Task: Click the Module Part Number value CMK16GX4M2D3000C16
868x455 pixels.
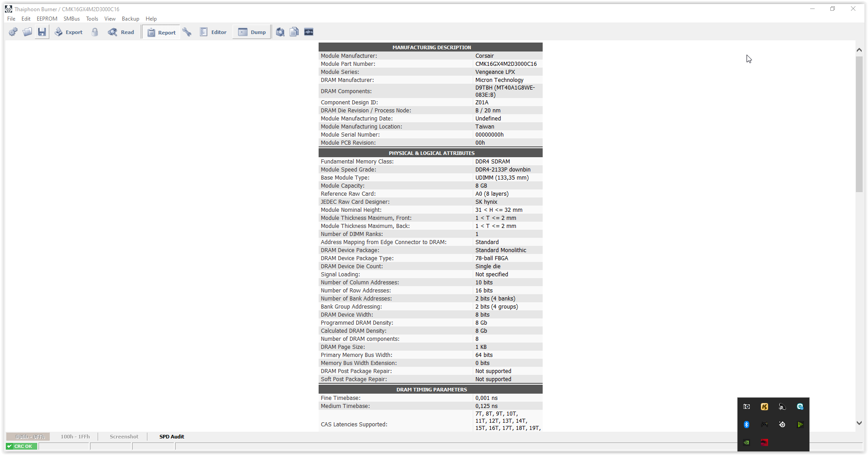Action: (x=506, y=64)
